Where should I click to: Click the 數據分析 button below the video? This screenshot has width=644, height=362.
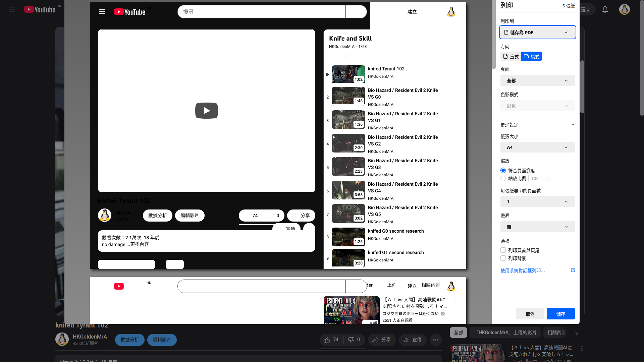point(130,340)
